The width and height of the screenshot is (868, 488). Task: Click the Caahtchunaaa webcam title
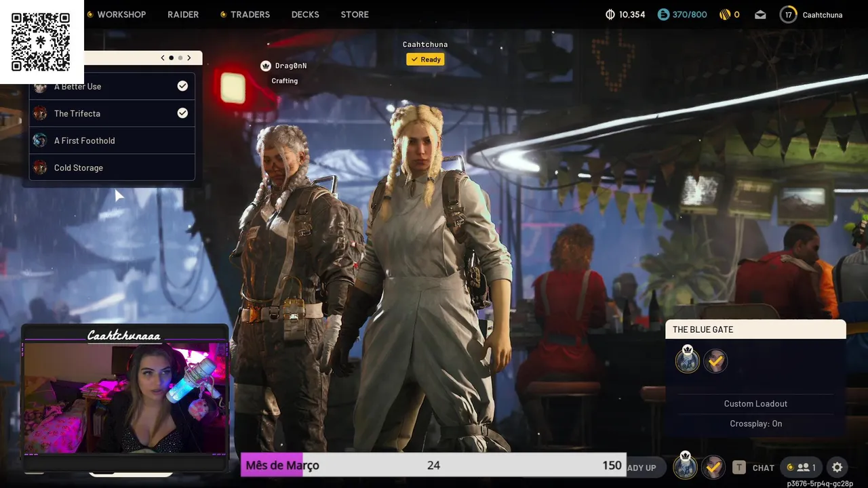click(124, 335)
